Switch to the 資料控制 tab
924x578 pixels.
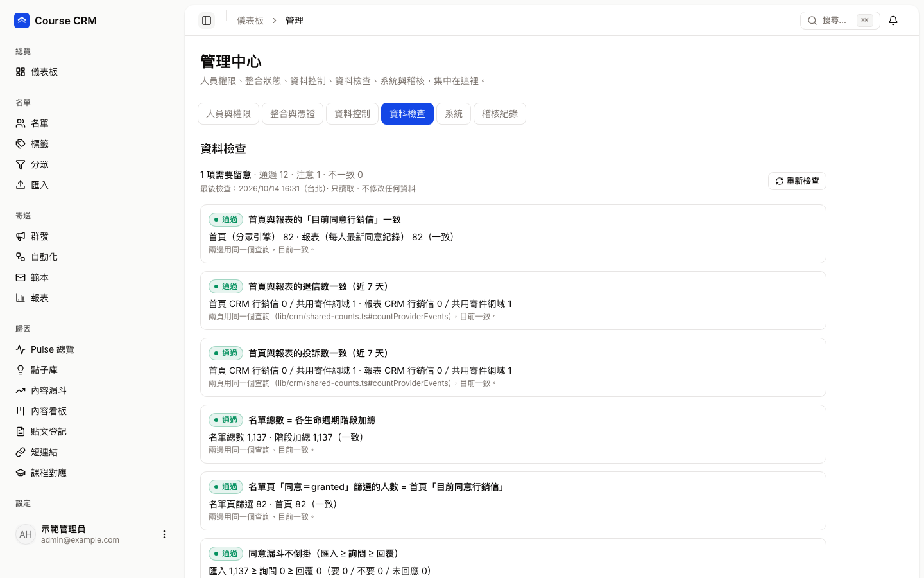pyautogui.click(x=352, y=114)
